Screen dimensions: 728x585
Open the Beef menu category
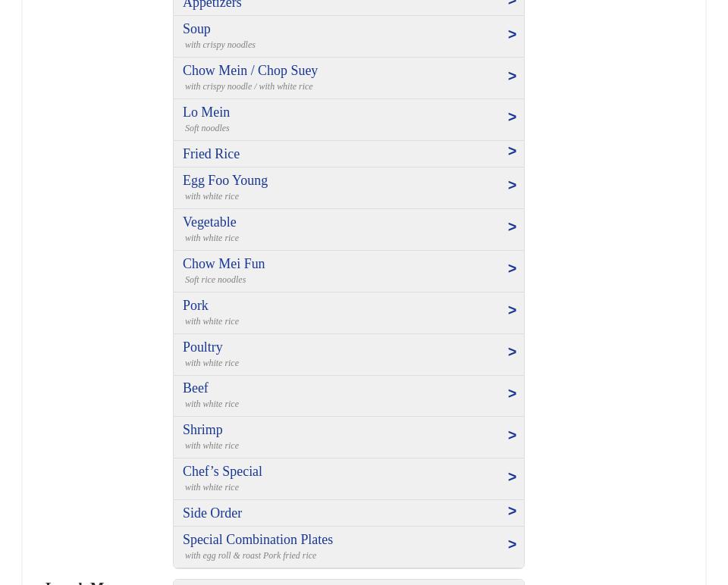pyautogui.click(x=196, y=388)
